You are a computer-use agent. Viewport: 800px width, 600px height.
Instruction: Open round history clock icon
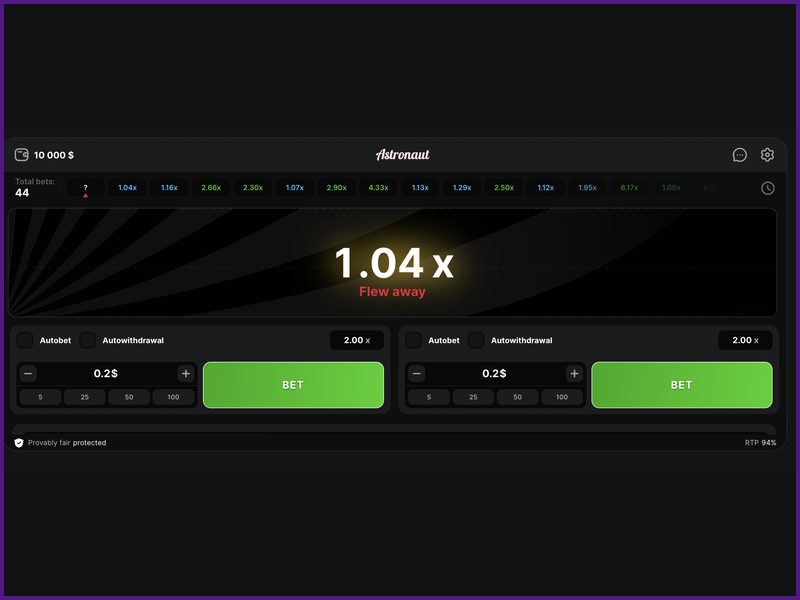point(767,188)
